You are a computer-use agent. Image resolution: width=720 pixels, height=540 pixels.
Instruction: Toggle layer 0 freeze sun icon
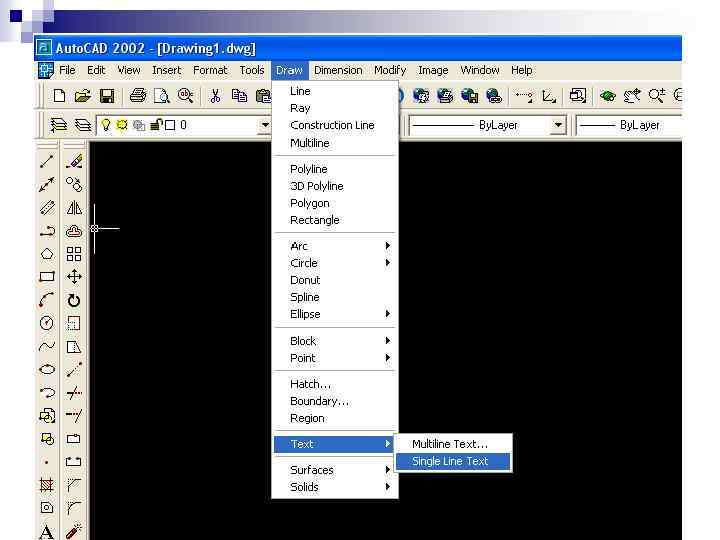tap(122, 125)
